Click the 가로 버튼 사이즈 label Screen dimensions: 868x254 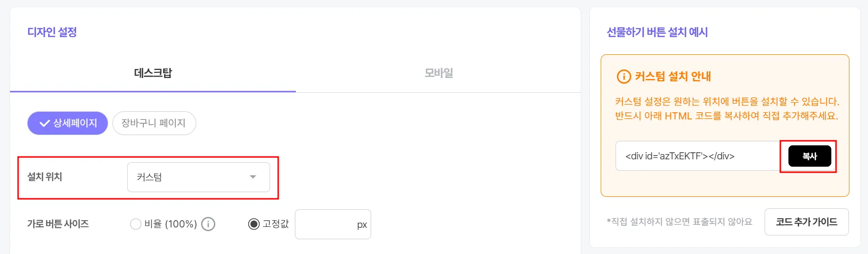[x=58, y=224]
